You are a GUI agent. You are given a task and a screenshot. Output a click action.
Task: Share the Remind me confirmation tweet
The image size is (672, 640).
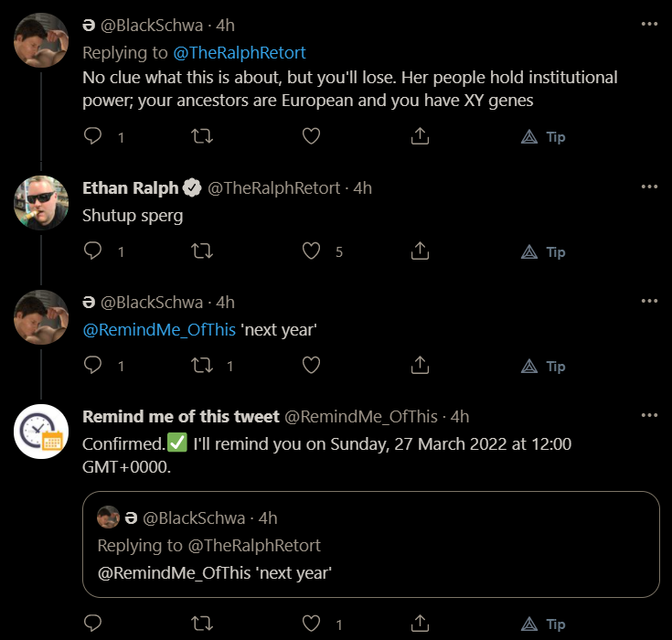click(420, 624)
